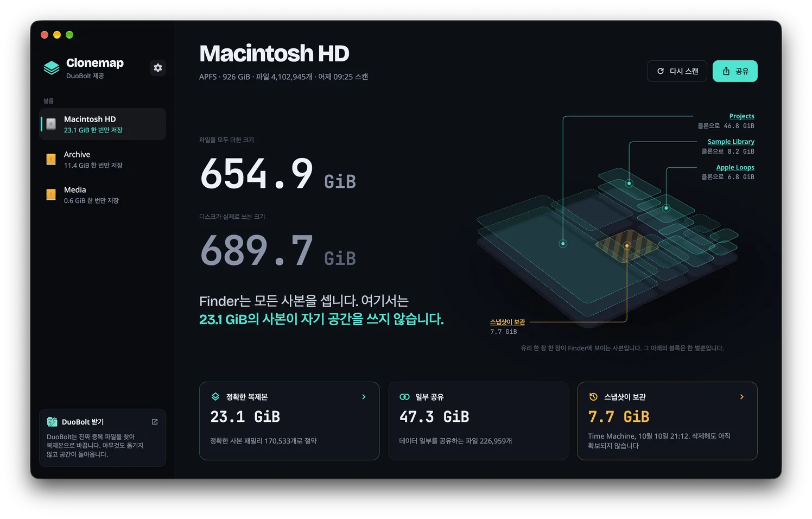Image resolution: width=812 pixels, height=519 pixels.
Task: Expand 정확한 복제본 card with its chevron
Action: [364, 397]
